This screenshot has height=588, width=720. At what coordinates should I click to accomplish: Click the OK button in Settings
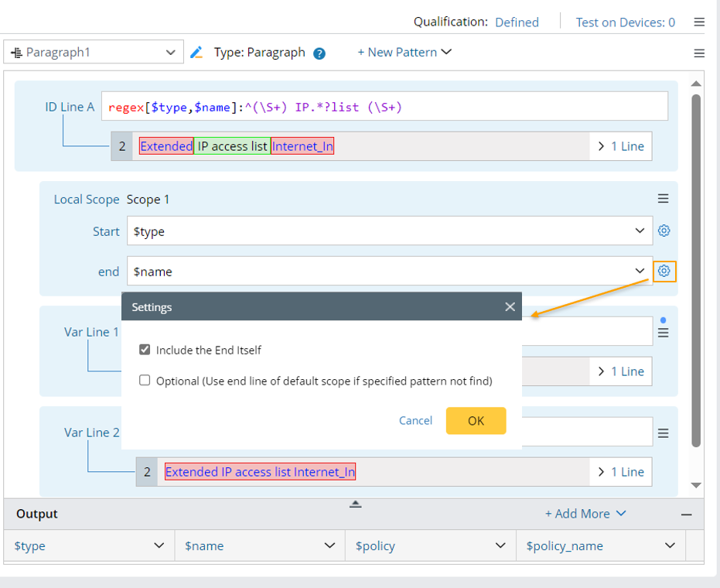coord(476,421)
